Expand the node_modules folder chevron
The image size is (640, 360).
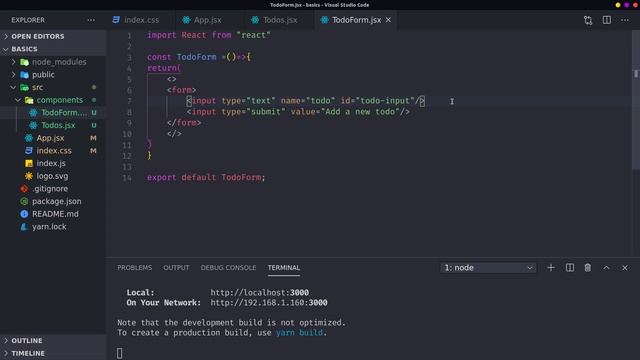click(x=13, y=62)
